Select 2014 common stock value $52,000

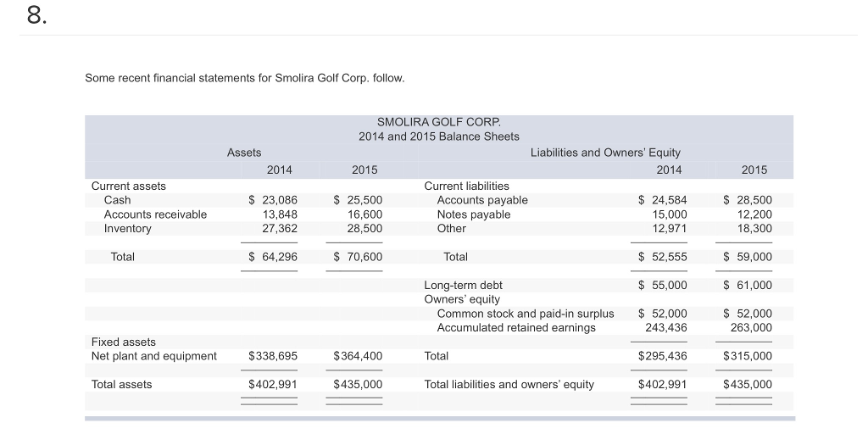coord(663,314)
